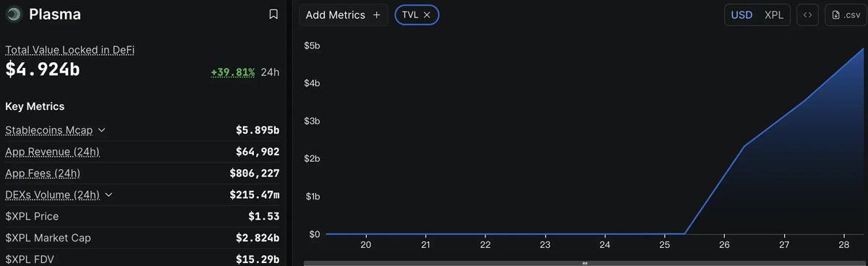Click the App Fees (24h) label

click(x=43, y=173)
